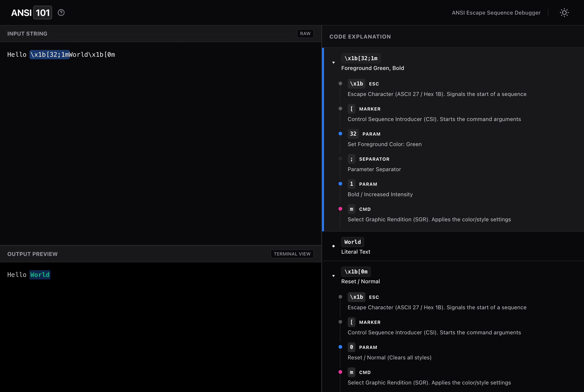Click the m CMD token under Foreground Green
Screen dimensions: 584x392
click(x=351, y=209)
